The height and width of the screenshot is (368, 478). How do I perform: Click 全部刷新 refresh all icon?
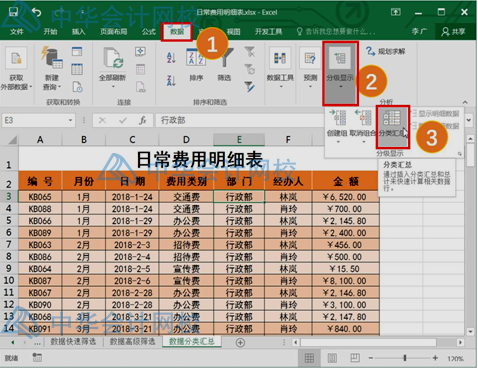coord(113,58)
